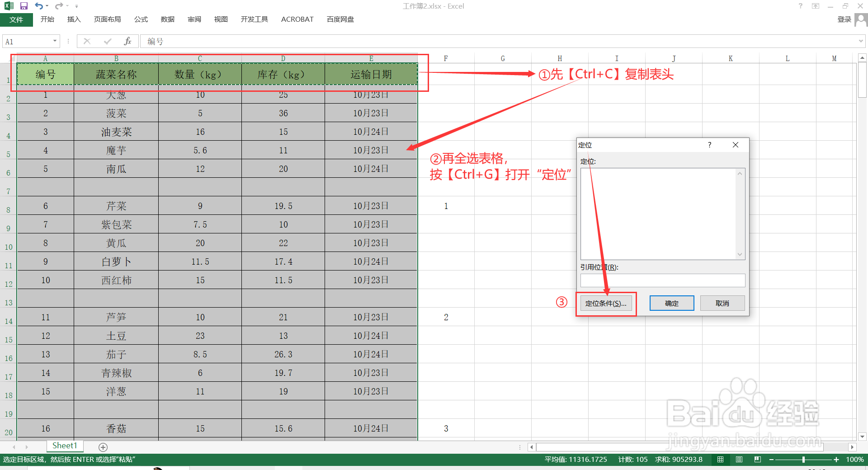Add a new sheet with plus icon
This screenshot has height=470, width=868.
103,447
